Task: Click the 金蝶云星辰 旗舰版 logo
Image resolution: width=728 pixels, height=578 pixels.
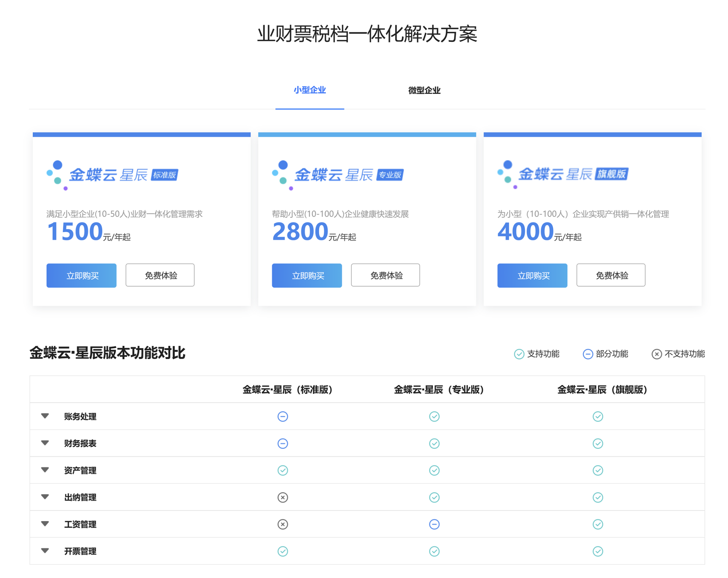Action: 562,174
